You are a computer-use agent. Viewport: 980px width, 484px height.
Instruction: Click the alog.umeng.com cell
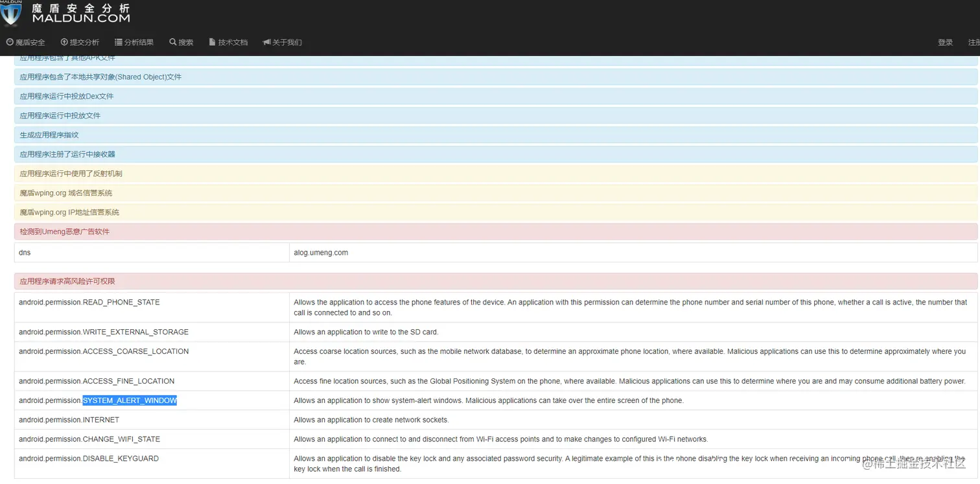(x=633, y=253)
